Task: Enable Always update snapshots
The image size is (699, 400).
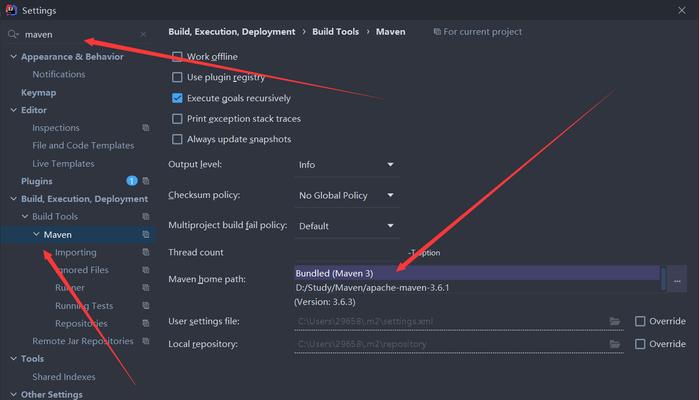Action: pos(177,139)
